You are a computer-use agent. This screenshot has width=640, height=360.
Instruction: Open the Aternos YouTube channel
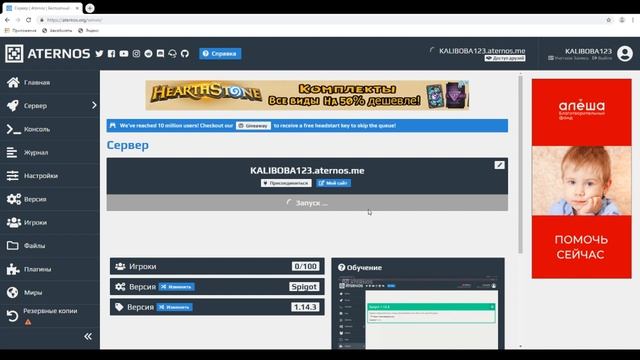click(x=124, y=53)
